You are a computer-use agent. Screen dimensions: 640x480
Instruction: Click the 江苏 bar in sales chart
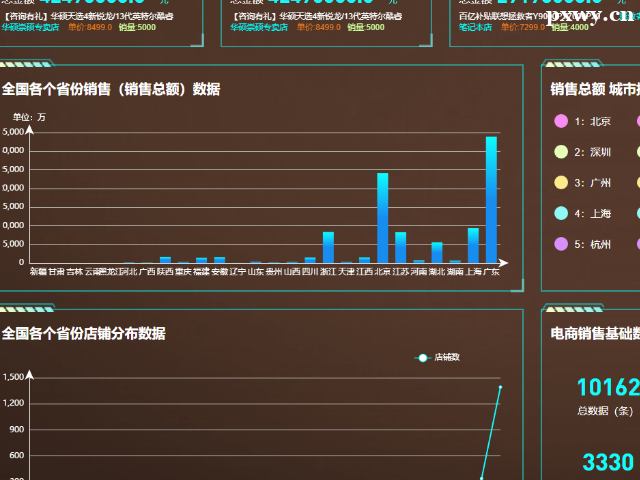(400, 247)
